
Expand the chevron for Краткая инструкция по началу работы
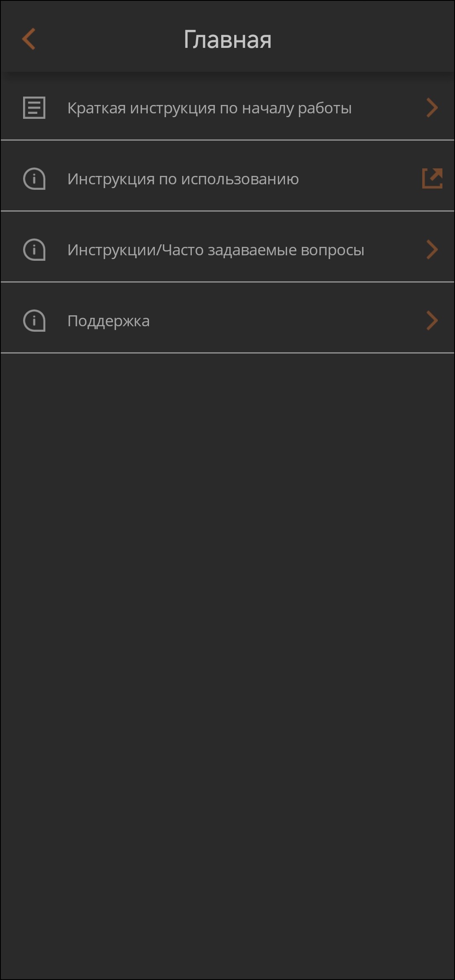(x=432, y=108)
